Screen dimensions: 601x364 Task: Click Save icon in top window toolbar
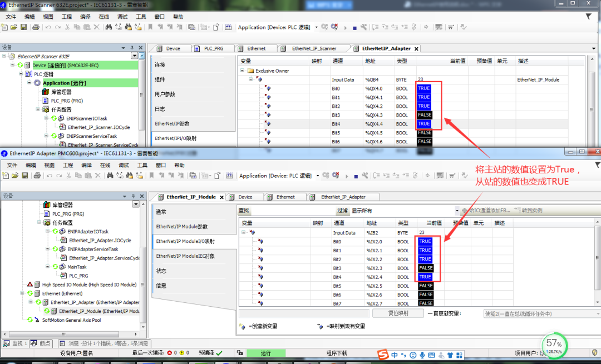pyautogui.click(x=24, y=27)
